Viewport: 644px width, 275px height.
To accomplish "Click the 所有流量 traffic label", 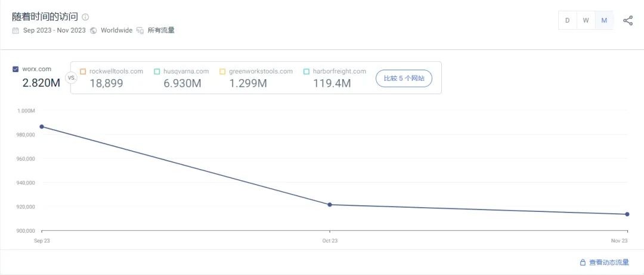I will 161,30.
